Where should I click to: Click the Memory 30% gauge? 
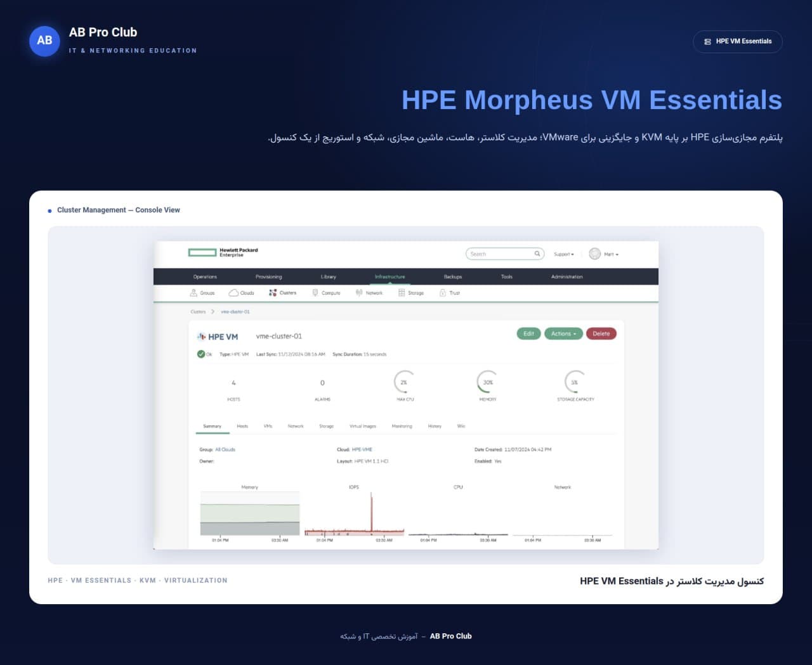tap(487, 382)
